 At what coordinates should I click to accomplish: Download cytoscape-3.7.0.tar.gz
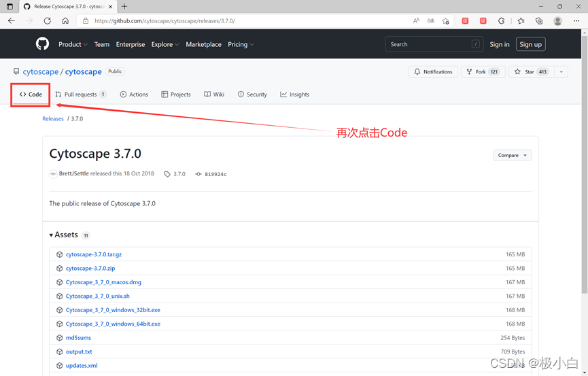[94, 254]
